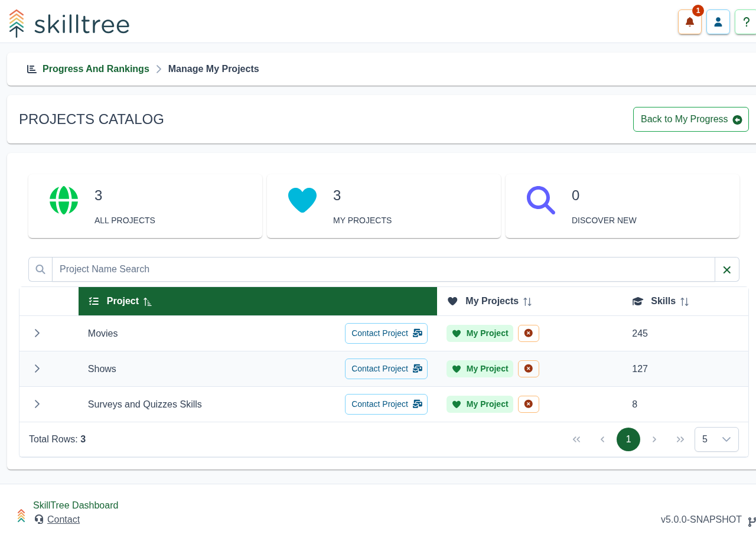Contact Project for Movies
Screen dimensions: 756x541
tap(386, 333)
